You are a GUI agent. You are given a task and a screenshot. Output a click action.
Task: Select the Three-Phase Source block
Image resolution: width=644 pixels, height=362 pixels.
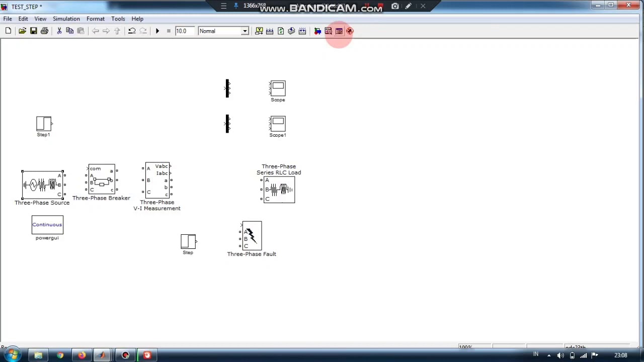[43, 185]
